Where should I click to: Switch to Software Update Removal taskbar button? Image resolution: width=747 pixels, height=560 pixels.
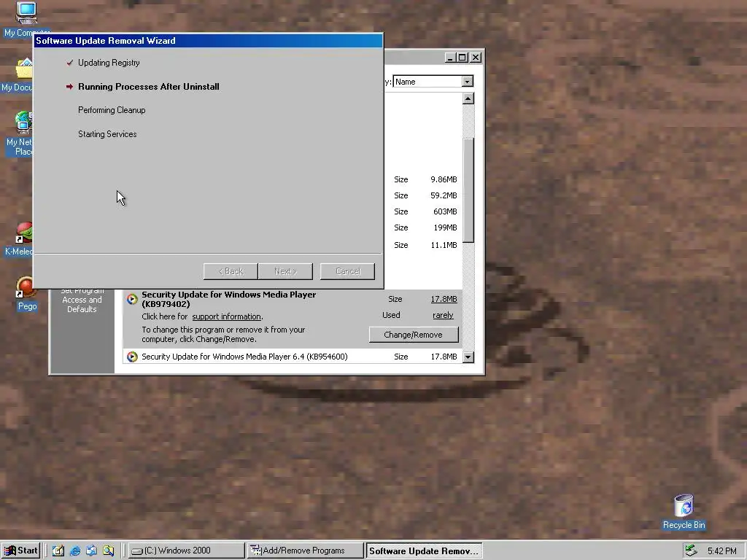pyautogui.click(x=424, y=551)
